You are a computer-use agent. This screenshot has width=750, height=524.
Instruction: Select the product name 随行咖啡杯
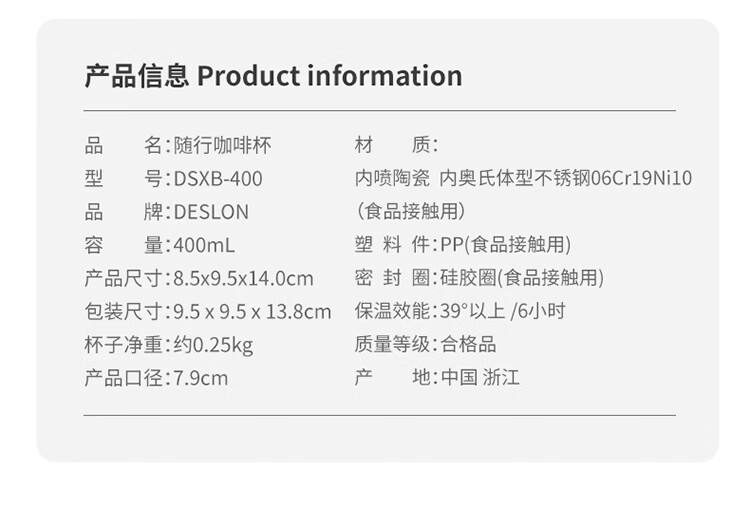click(x=222, y=146)
